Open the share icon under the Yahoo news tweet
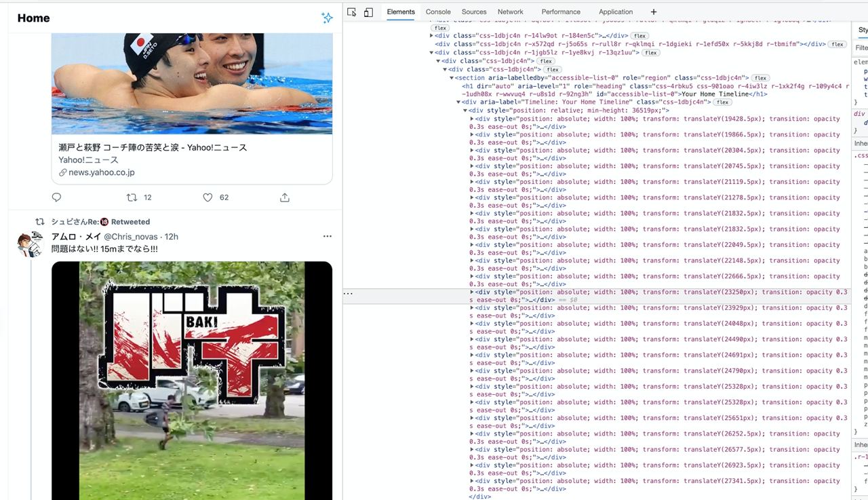 pyautogui.click(x=285, y=197)
